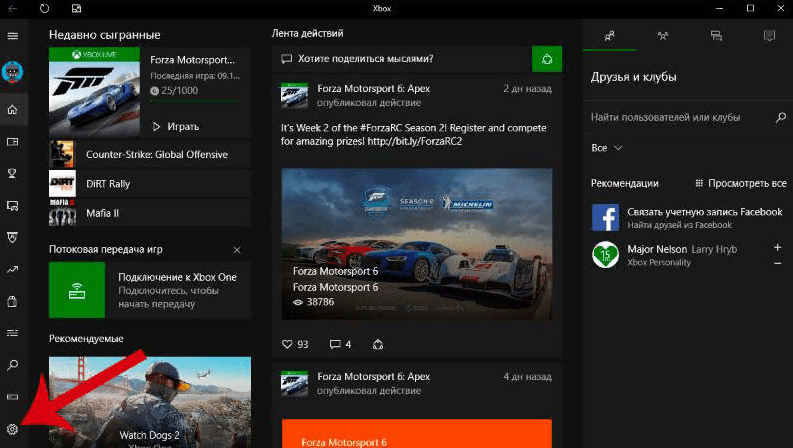Click the '38786' views count
Viewport: 793px width, 448px height.
point(314,302)
